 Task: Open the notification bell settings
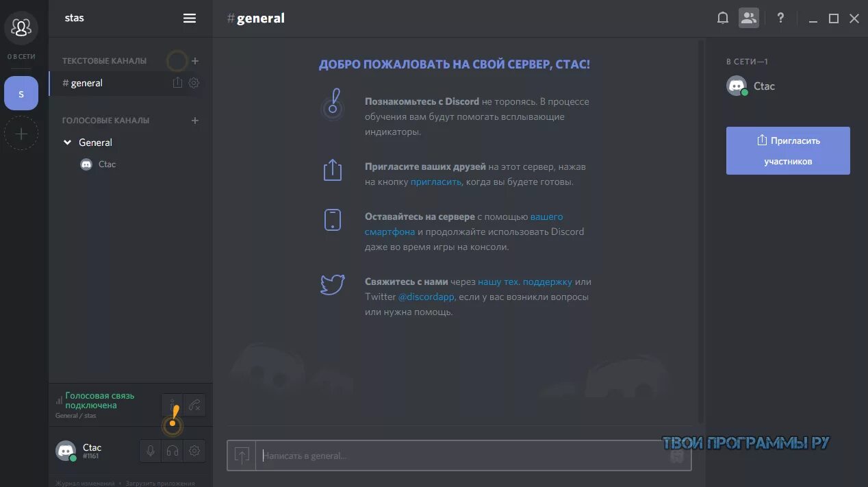click(x=722, y=18)
